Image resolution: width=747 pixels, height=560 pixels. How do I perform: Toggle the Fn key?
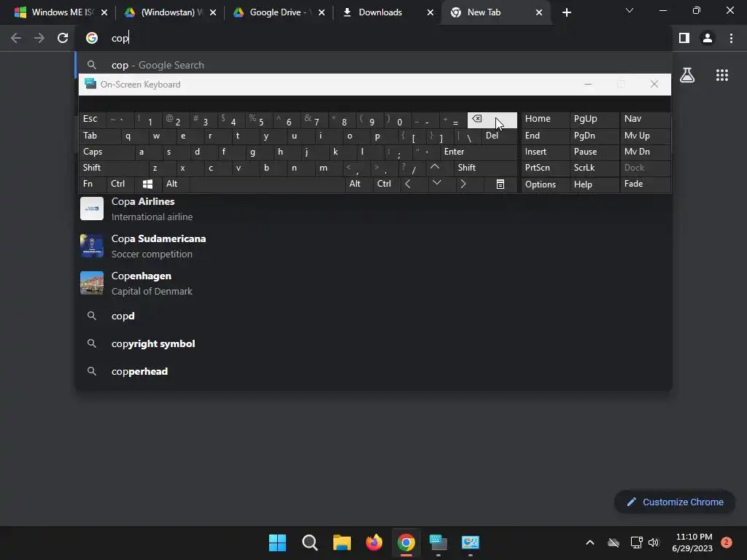(93, 184)
